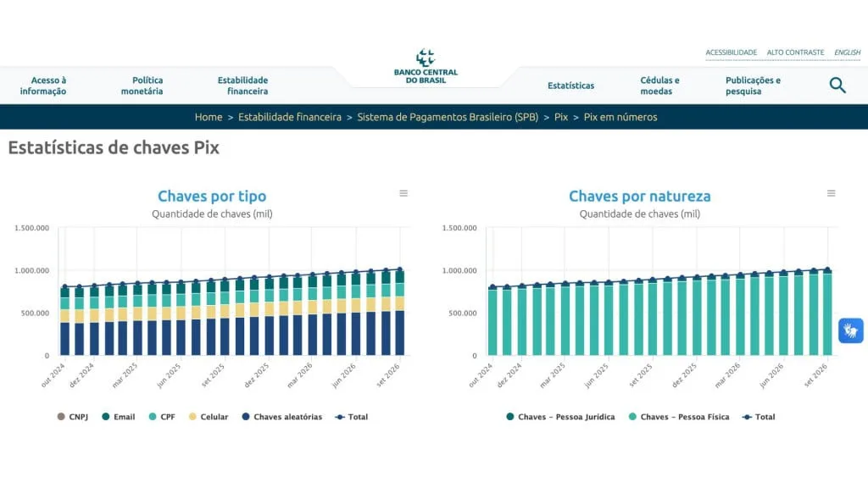Toggle Chaves aleatórias series in legend
This screenshot has width=868, height=488.
pos(281,417)
